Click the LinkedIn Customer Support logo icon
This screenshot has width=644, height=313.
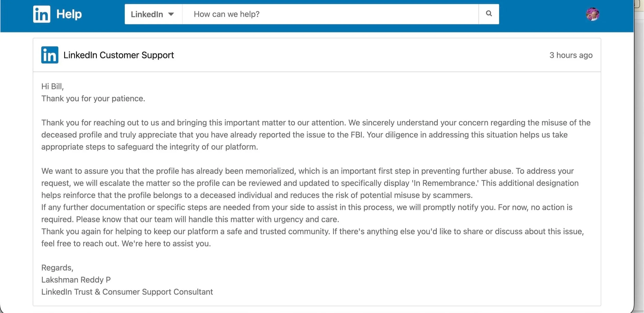point(50,55)
